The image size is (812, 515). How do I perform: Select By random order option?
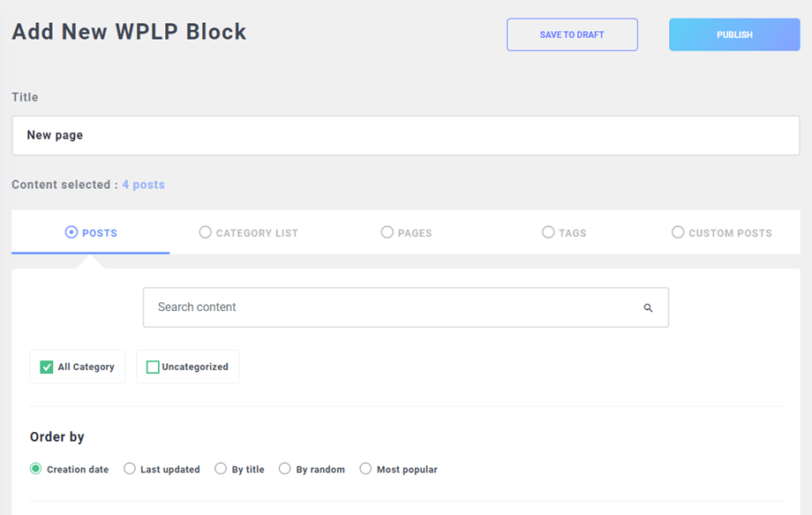click(x=285, y=469)
